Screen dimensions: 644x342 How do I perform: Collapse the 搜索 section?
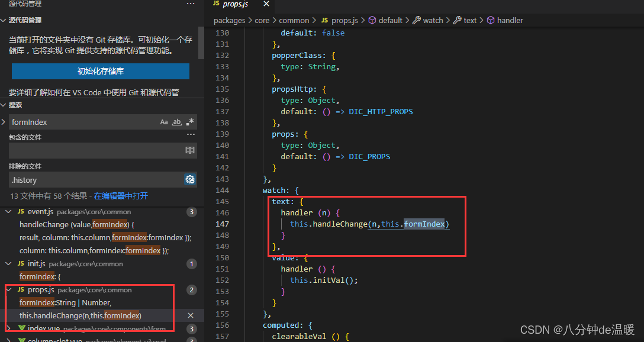coord(4,105)
